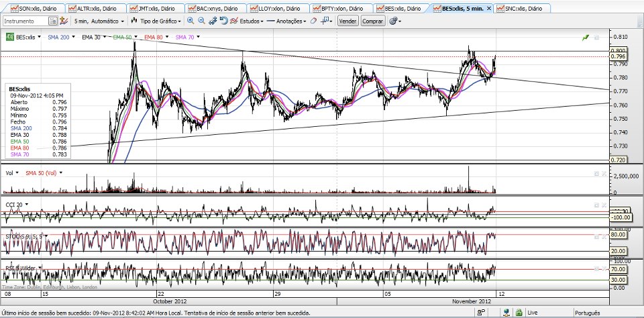Switch to the SNC:xlis, Diário tab
This screenshot has width=644, height=318.
(x=523, y=8)
